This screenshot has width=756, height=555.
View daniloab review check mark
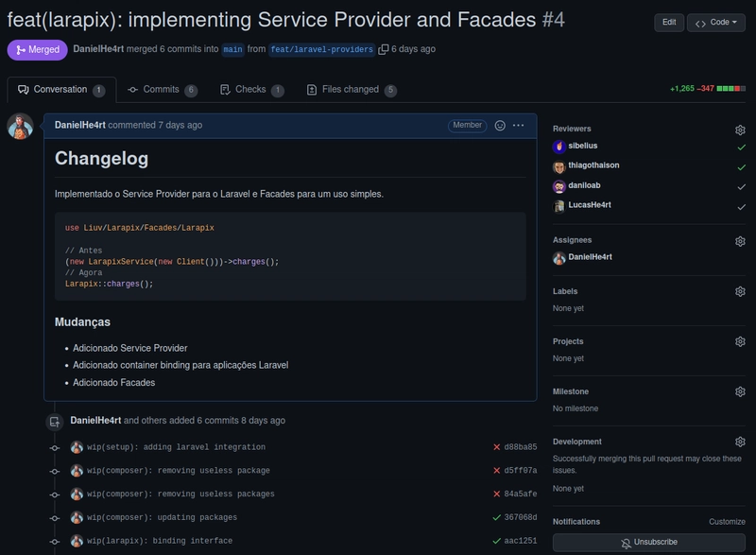pyautogui.click(x=742, y=187)
